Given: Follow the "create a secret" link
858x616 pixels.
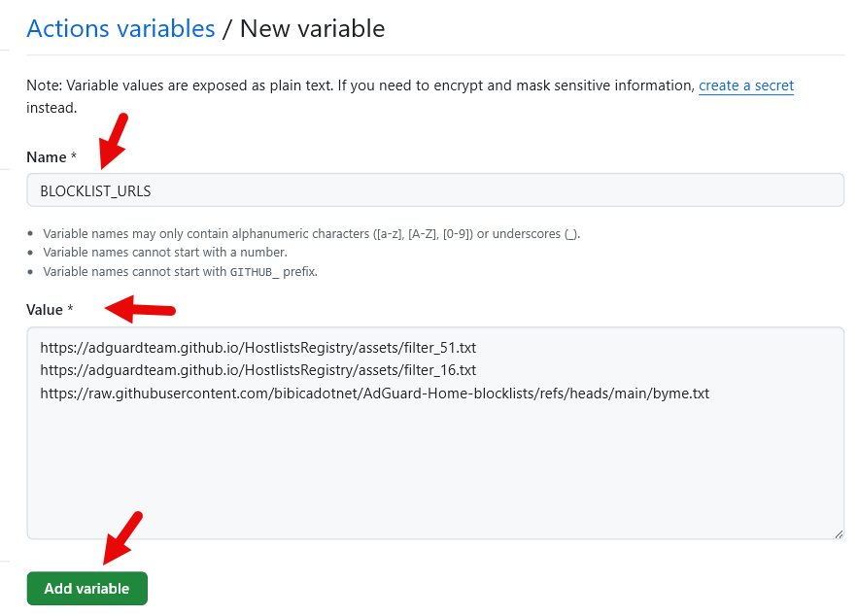Looking at the screenshot, I should pos(745,86).
